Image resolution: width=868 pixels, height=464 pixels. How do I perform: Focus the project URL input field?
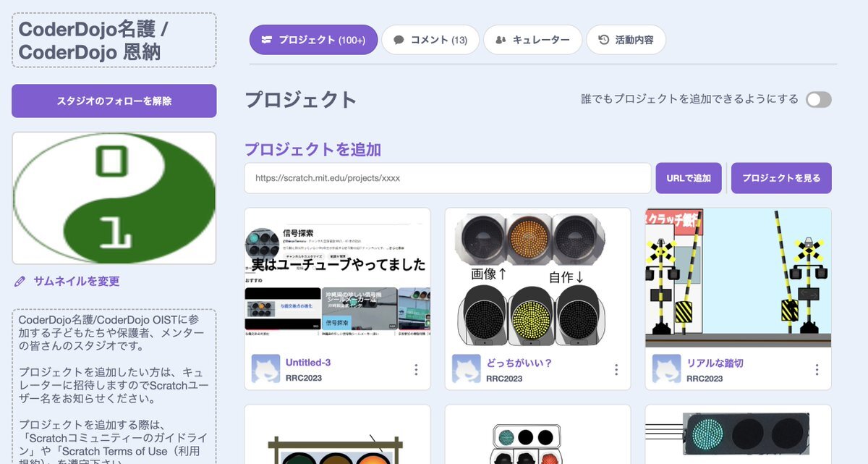click(448, 178)
